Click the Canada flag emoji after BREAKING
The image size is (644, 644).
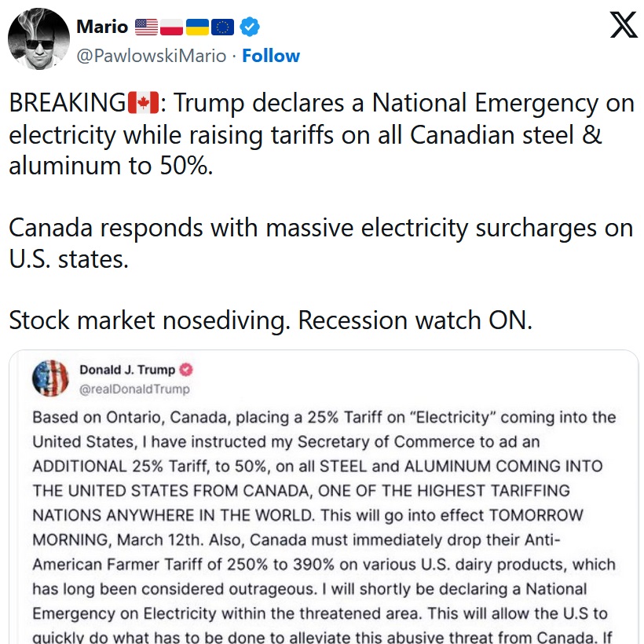(143, 103)
